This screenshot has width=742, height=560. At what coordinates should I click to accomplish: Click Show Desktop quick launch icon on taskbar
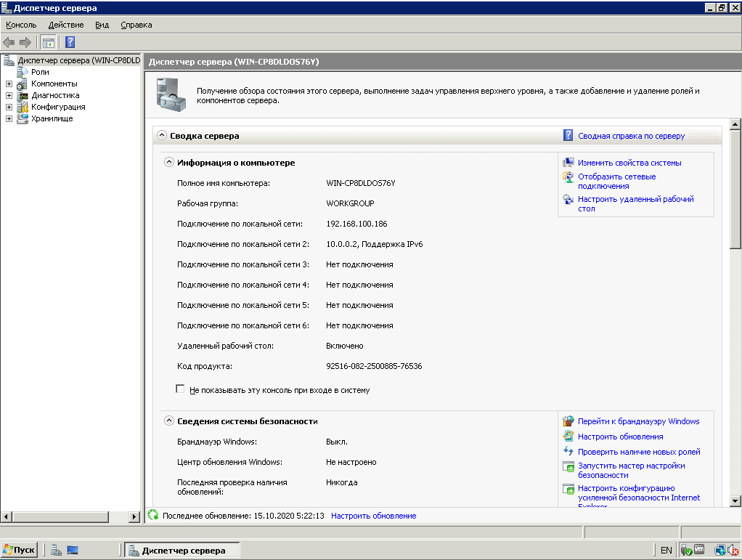(73, 550)
